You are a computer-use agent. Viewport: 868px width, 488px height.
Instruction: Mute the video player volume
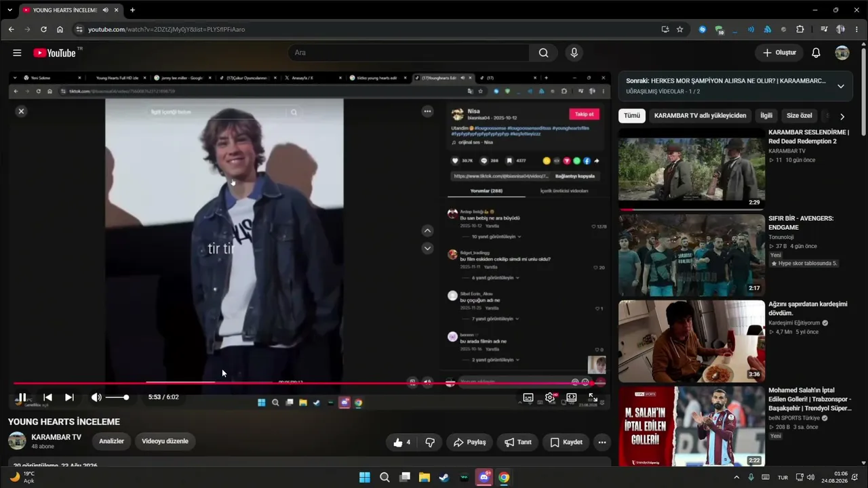pyautogui.click(x=96, y=397)
